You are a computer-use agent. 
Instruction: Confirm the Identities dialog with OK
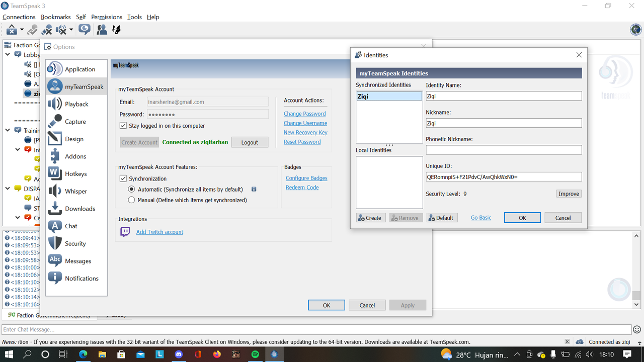522,218
